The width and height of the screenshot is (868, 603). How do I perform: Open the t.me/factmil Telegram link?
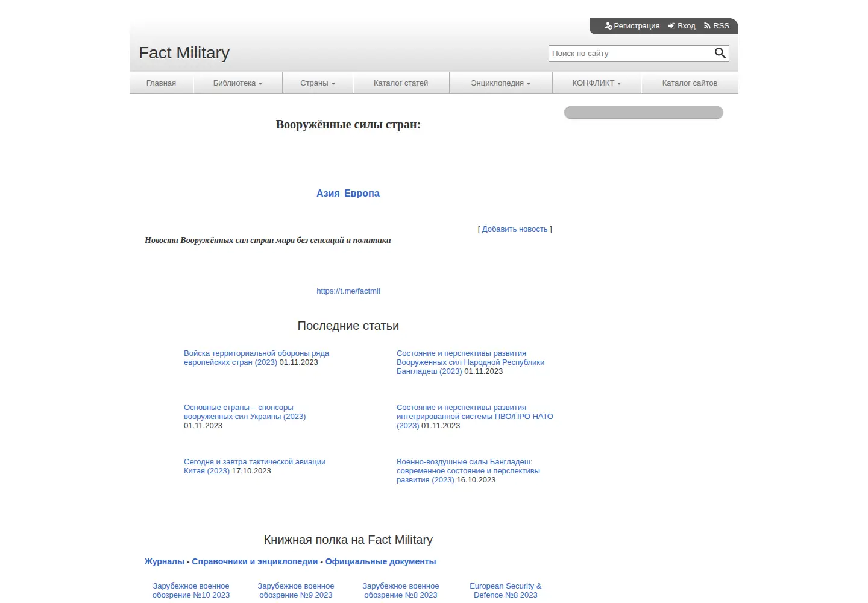point(348,291)
